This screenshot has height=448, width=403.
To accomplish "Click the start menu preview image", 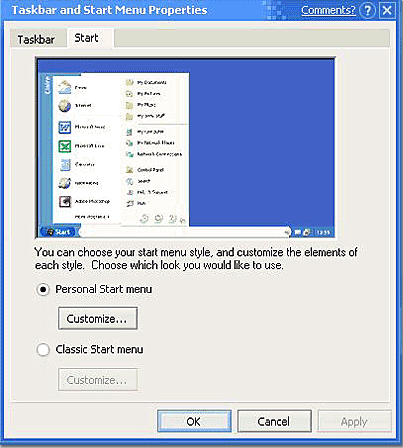I will 186,148.
